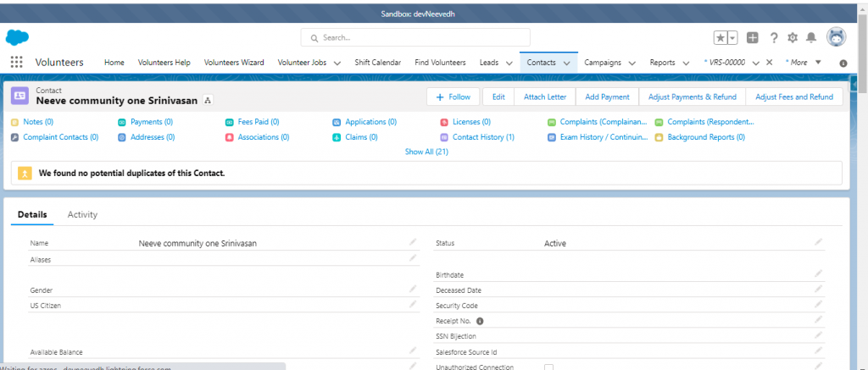Toggle the Unauthorized Connection checkbox
Image resolution: width=868 pixels, height=370 pixels.
[548, 367]
